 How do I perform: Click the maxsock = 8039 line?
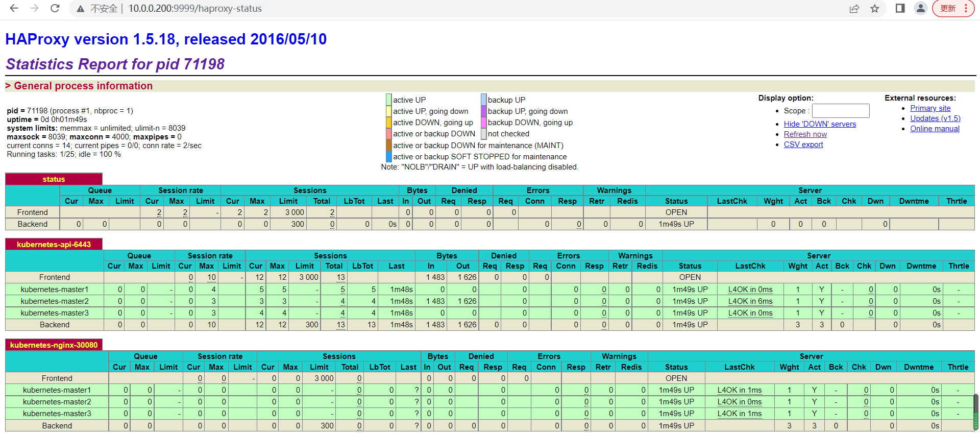click(x=94, y=137)
